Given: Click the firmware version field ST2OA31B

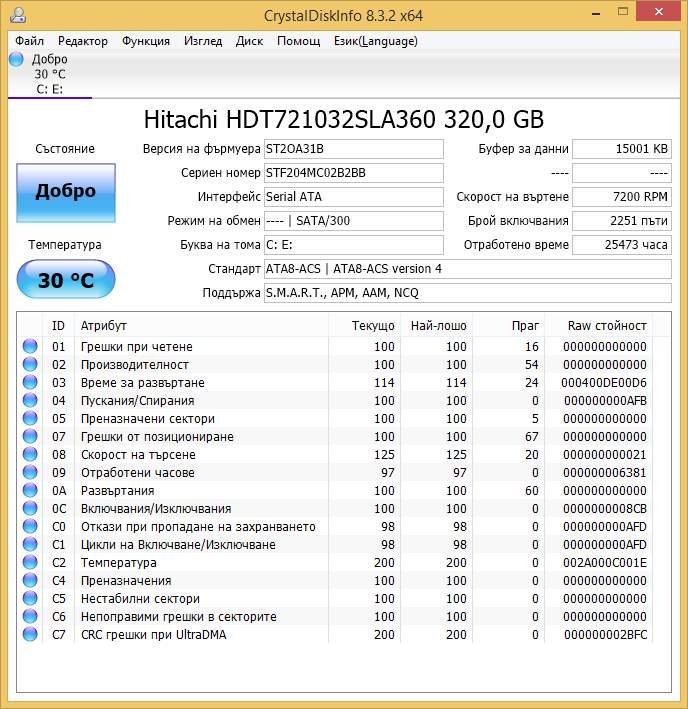Looking at the screenshot, I should tap(353, 149).
